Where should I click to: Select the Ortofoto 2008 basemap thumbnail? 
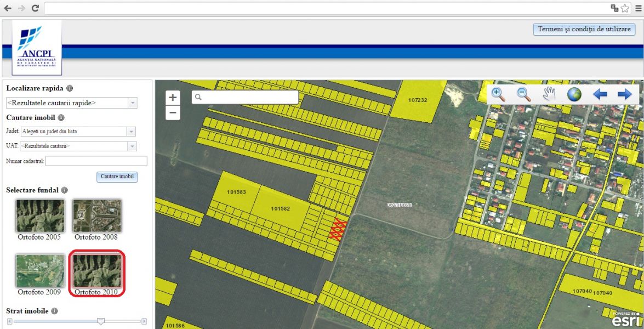pyautogui.click(x=97, y=215)
